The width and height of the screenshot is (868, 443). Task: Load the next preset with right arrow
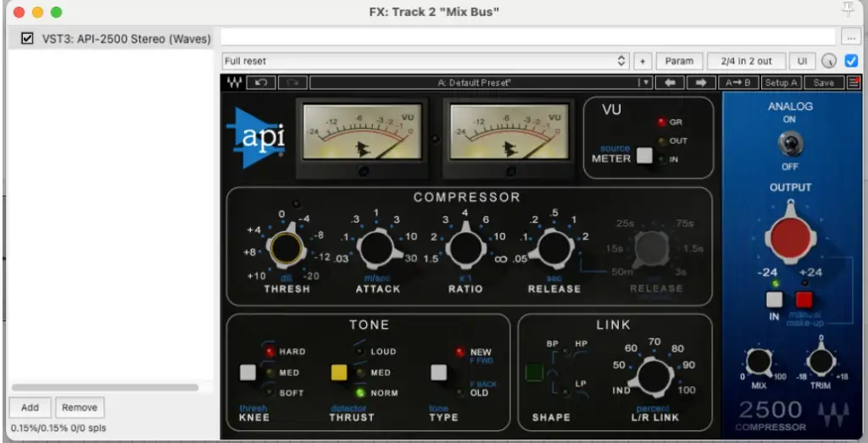[x=700, y=83]
